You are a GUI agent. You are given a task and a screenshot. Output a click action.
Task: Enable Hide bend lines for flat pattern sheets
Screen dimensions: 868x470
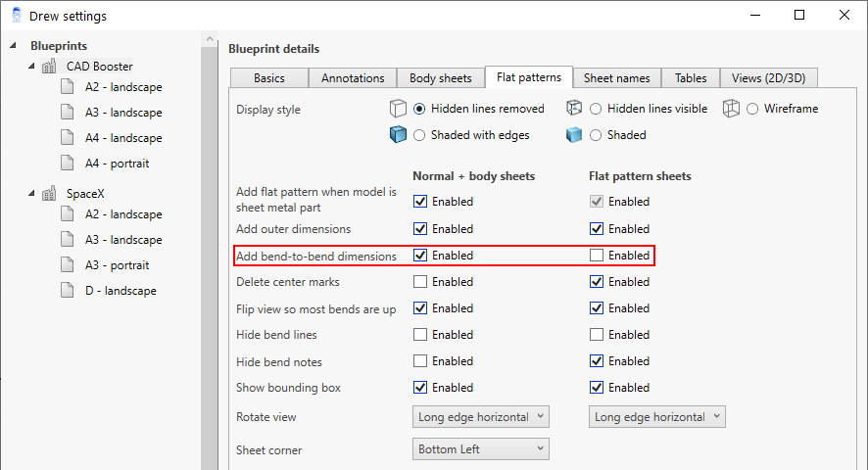coord(597,335)
